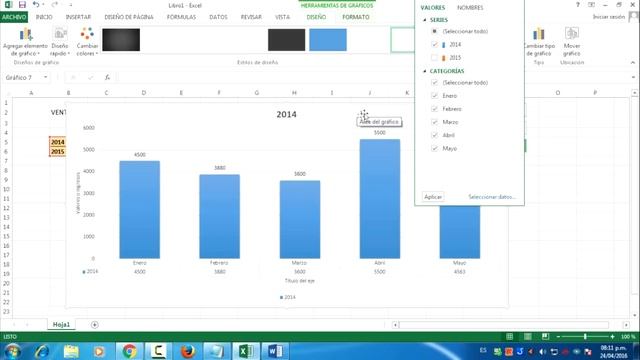Image resolution: width=640 pixels, height=360 pixels.
Task: Switch to the FORMATO tab
Action: pyautogui.click(x=356, y=17)
